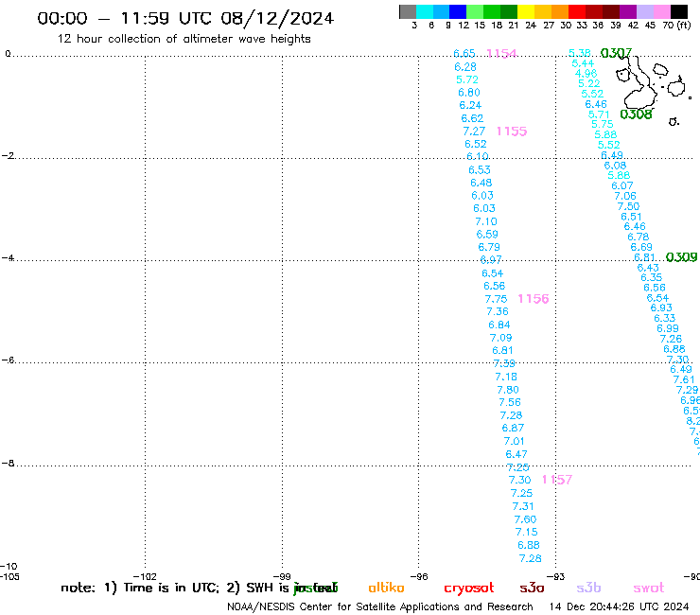The height and width of the screenshot is (615, 700).
Task: Select the wave height value '6.08'
Action: coord(615,166)
